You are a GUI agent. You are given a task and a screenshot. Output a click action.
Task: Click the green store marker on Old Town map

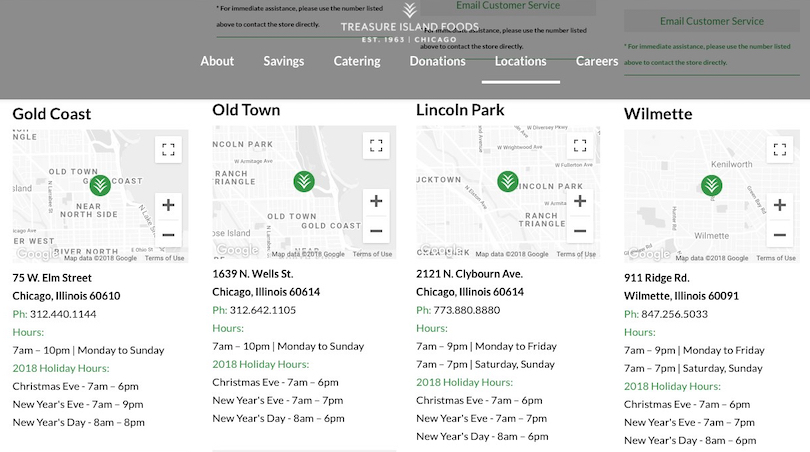[x=304, y=181]
